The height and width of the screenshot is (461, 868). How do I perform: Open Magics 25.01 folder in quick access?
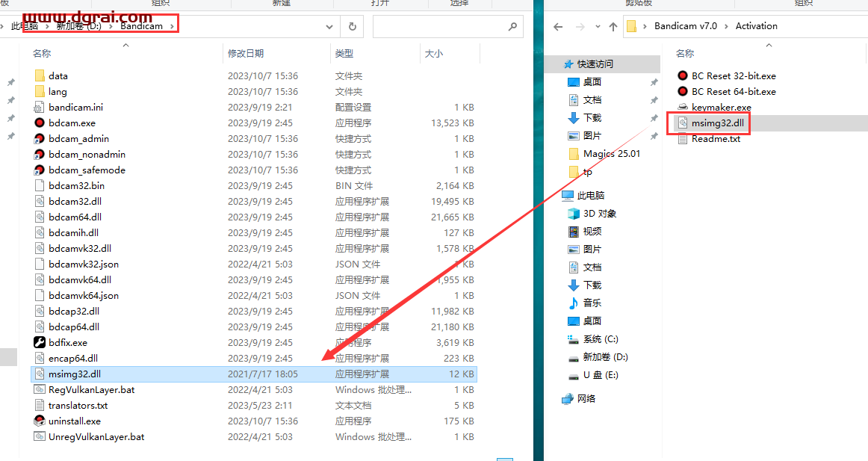coord(611,154)
